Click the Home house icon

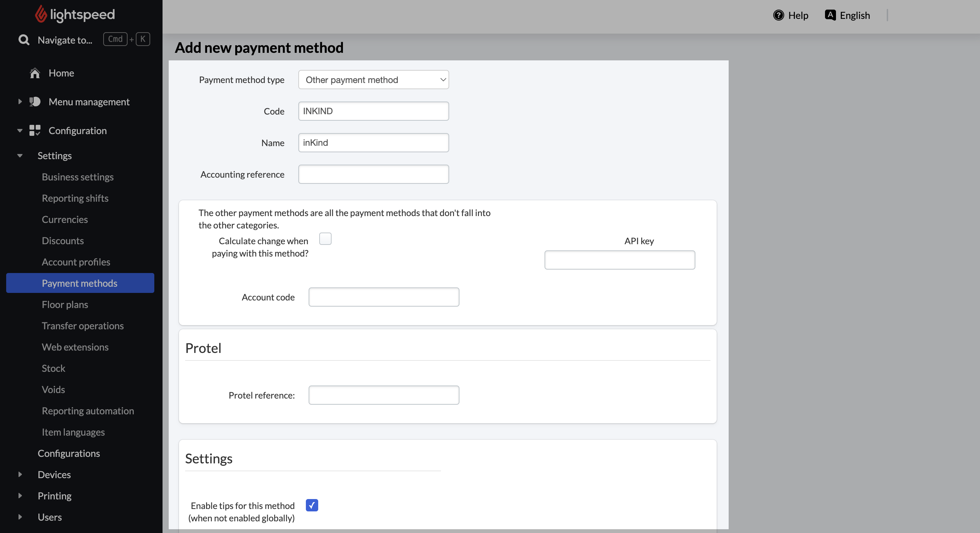pyautogui.click(x=35, y=73)
